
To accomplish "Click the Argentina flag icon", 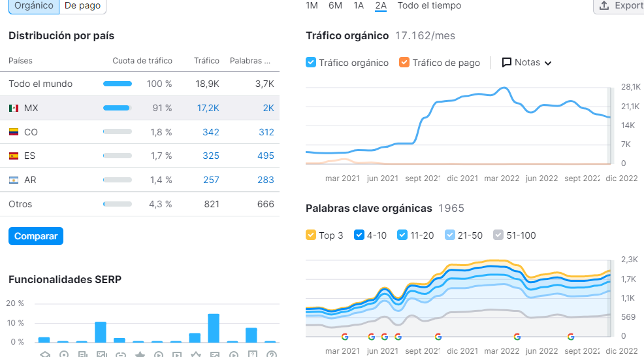I will point(14,180).
